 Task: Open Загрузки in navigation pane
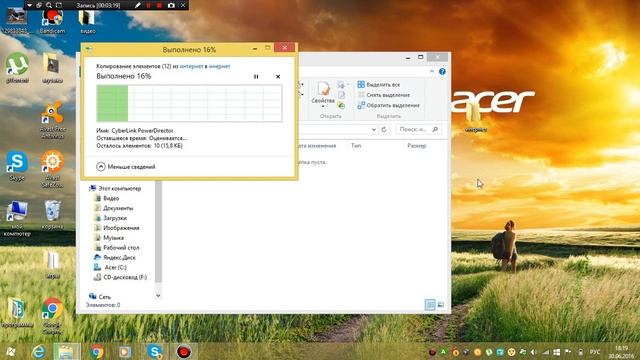(110, 218)
